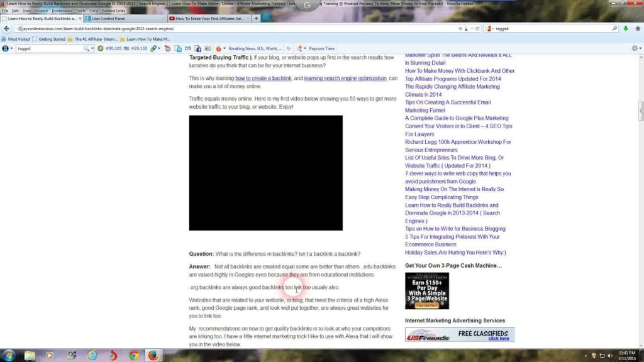Open 'Tips on How to Write for Business Blogging'
The height and width of the screenshot is (362, 644).
click(455, 229)
